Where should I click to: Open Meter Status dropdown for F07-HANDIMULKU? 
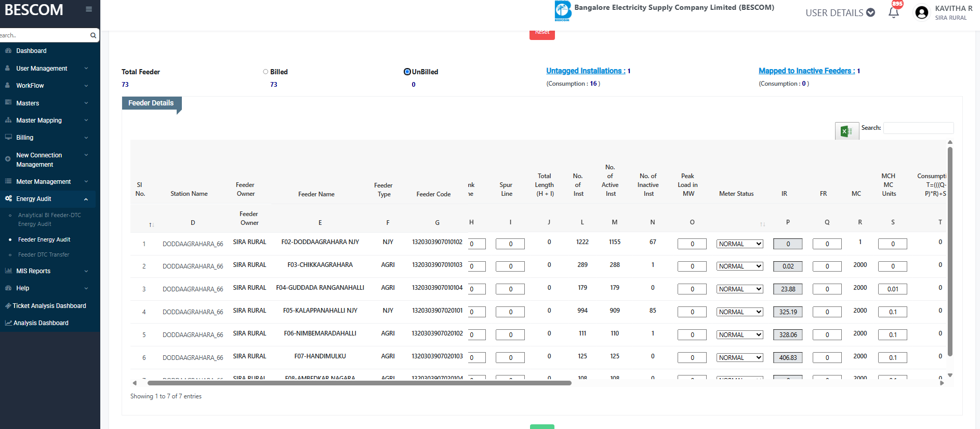tap(740, 358)
